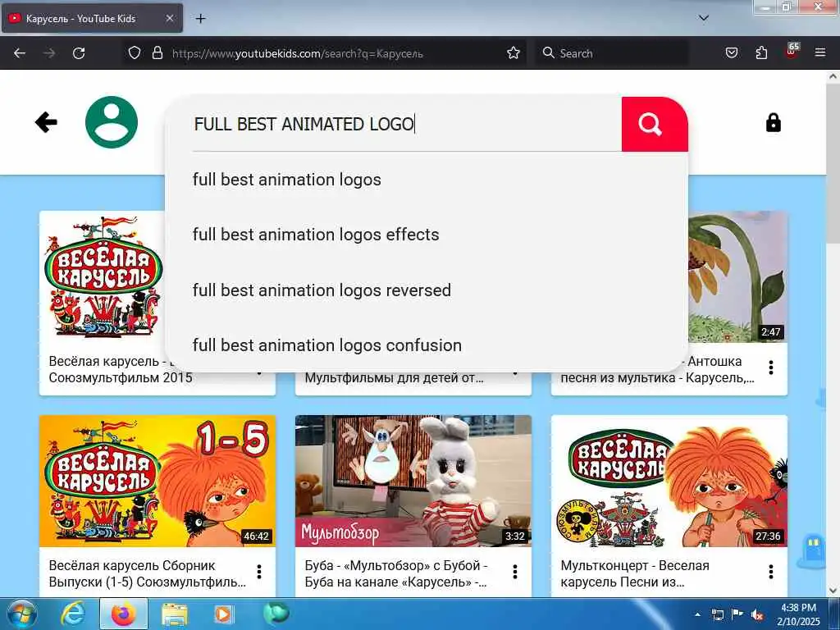Click the page scrollbar down arrow
Image resolution: width=840 pixels, height=630 pixels.
pos(833,591)
